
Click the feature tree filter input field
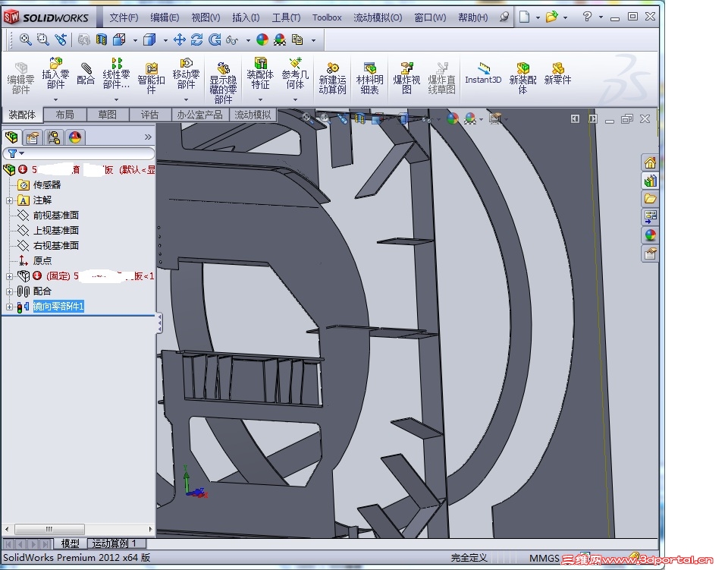(x=83, y=153)
